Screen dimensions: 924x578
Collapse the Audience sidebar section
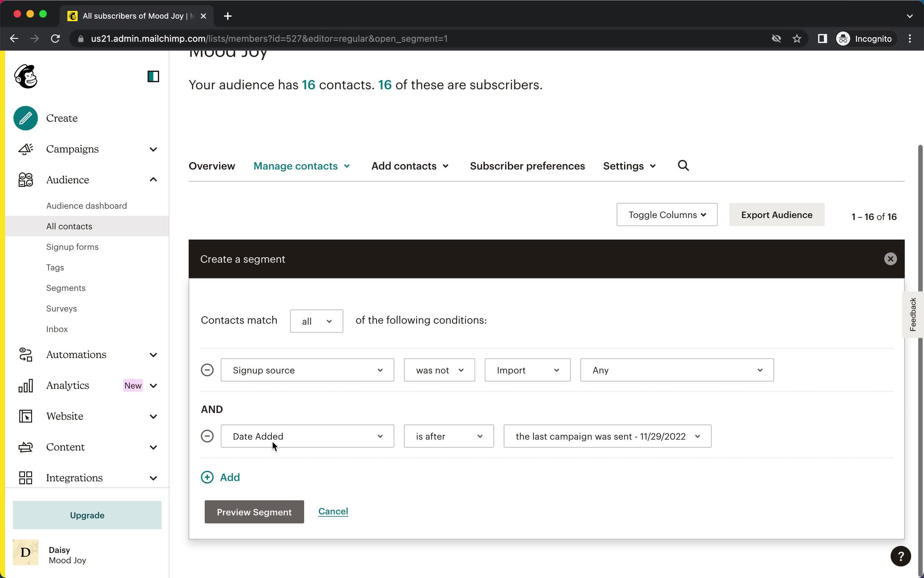pyautogui.click(x=153, y=180)
